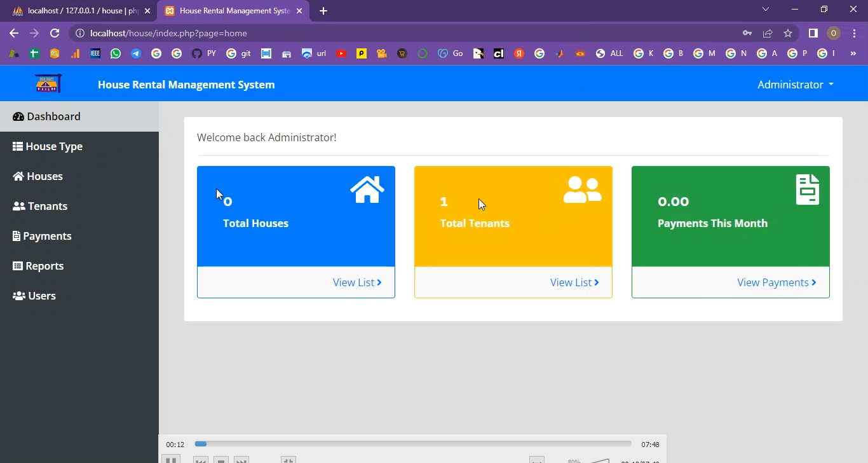Open Reports in the sidebar
Image resolution: width=868 pixels, height=463 pixels.
click(x=79, y=266)
